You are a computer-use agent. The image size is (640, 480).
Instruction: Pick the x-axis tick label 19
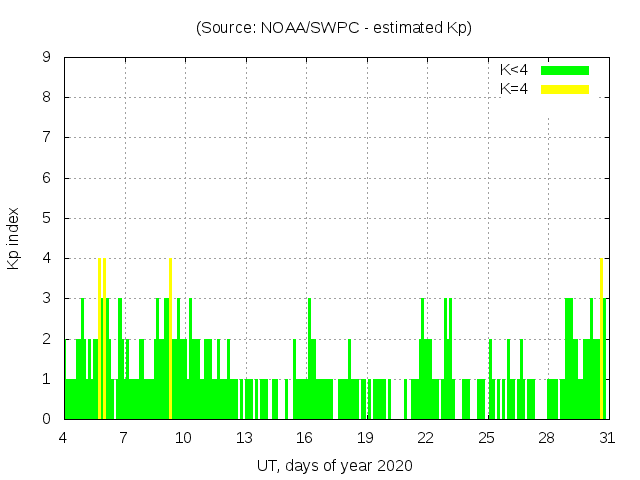point(365,437)
